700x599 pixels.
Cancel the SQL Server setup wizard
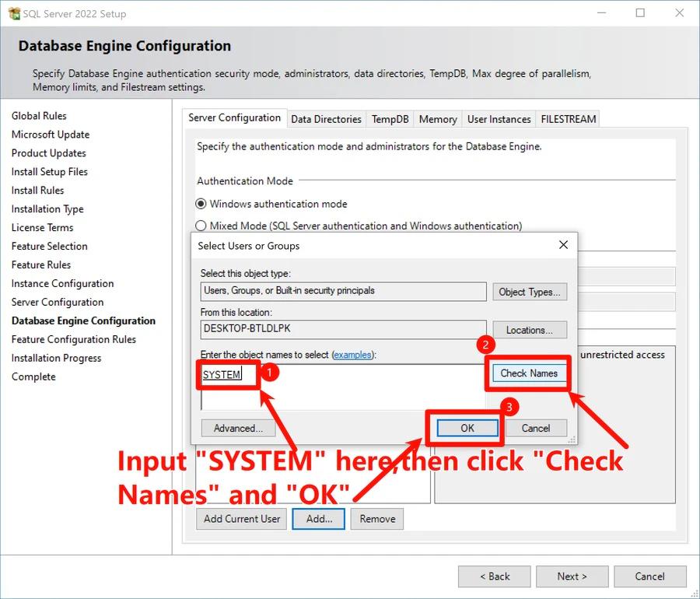649,576
